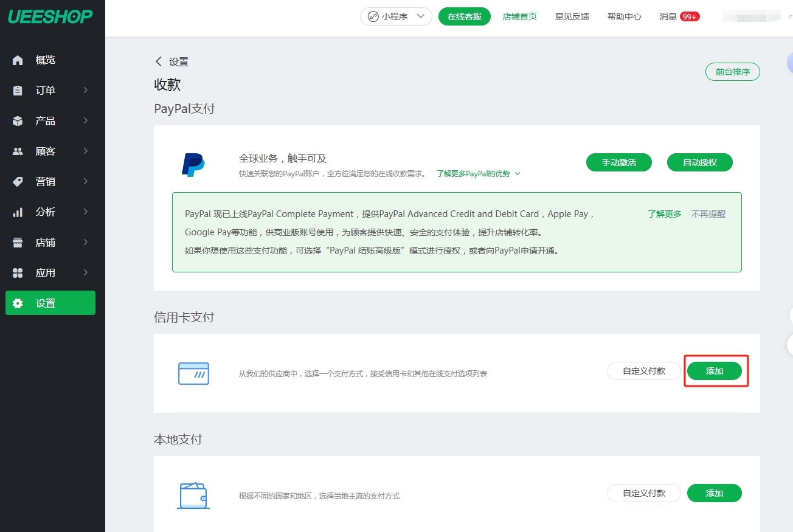Click the 订单 clipboard icon
The width and height of the screenshot is (793, 532).
pyautogui.click(x=18, y=91)
